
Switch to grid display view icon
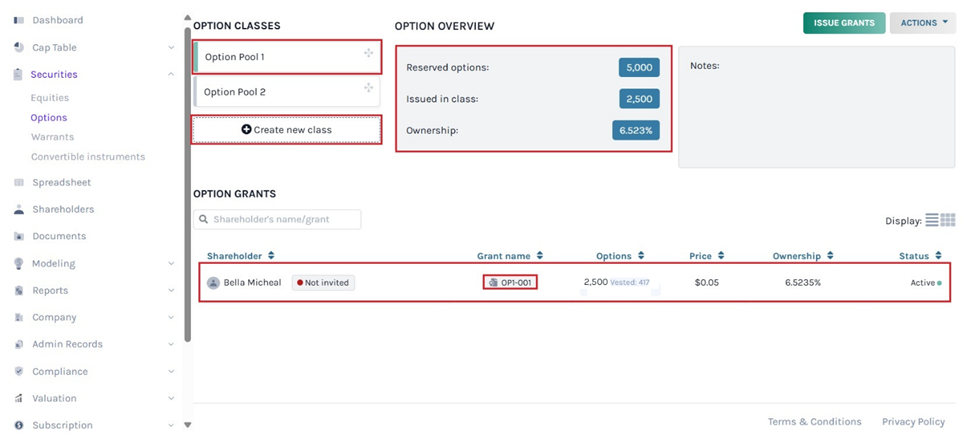(x=948, y=220)
